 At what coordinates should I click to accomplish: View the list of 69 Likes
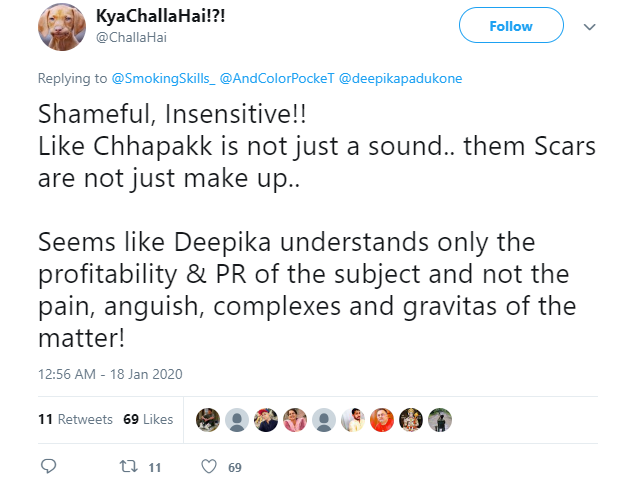coord(148,420)
